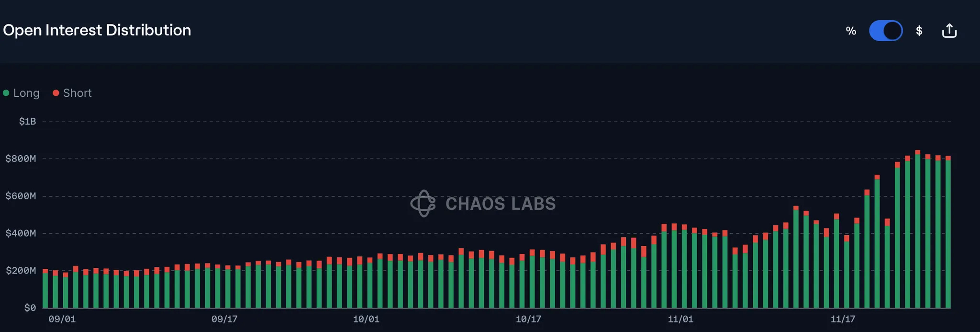
Task: Click the $200M axis label
Action: coord(21,271)
